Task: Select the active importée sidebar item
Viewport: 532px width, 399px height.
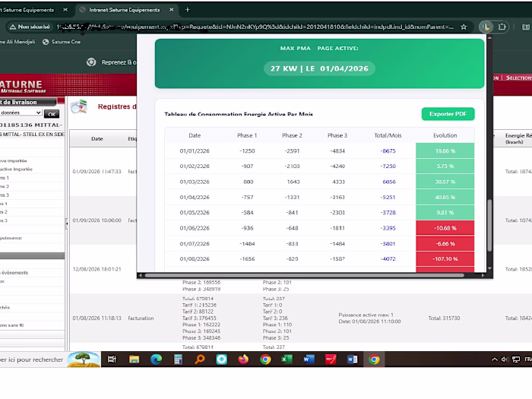Action: click(16, 169)
